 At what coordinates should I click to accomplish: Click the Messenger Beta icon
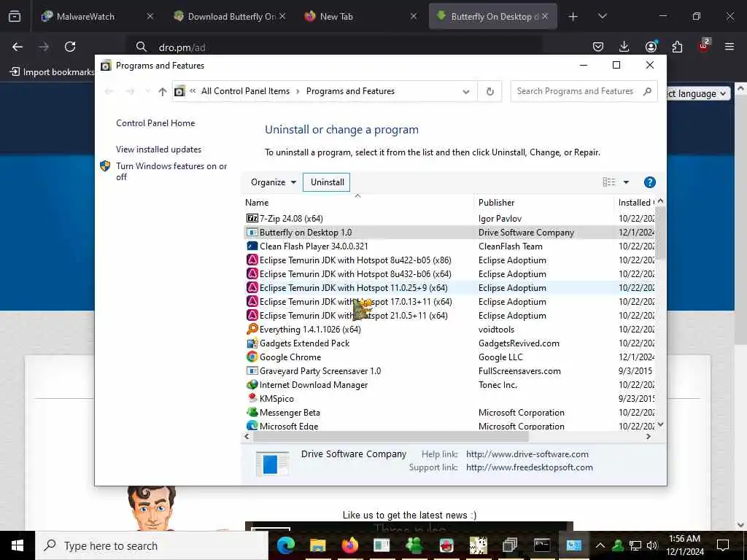click(252, 412)
